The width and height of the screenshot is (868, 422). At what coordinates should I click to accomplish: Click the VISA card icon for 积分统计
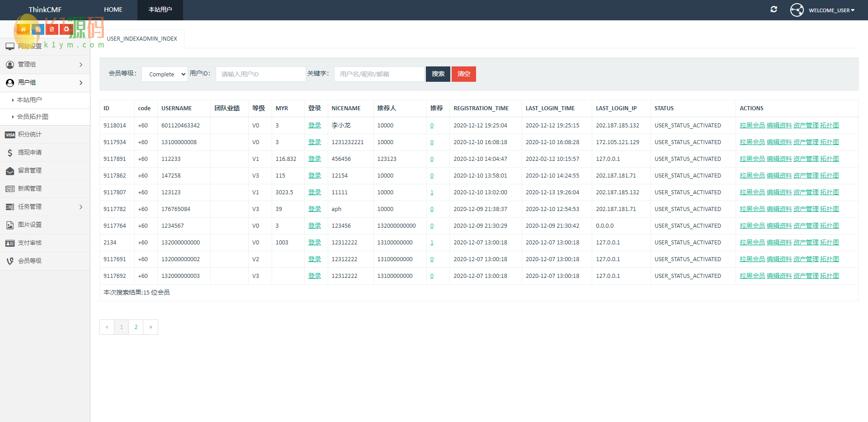click(10, 135)
